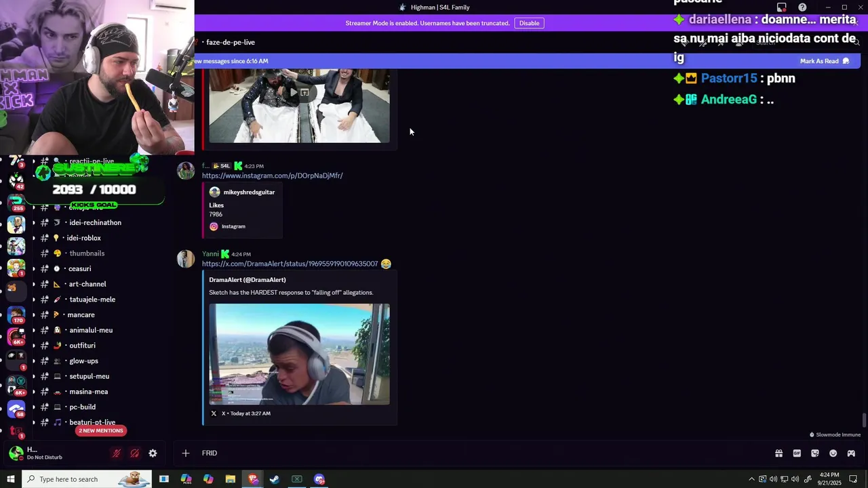
Task: Open the animalul-meu channel
Action: coord(91,330)
